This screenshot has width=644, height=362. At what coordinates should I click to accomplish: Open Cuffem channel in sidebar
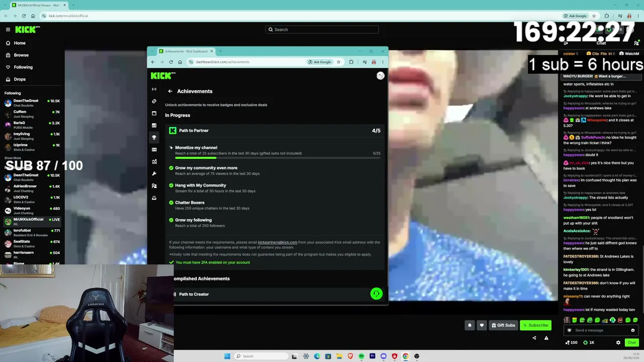[x=32, y=114]
